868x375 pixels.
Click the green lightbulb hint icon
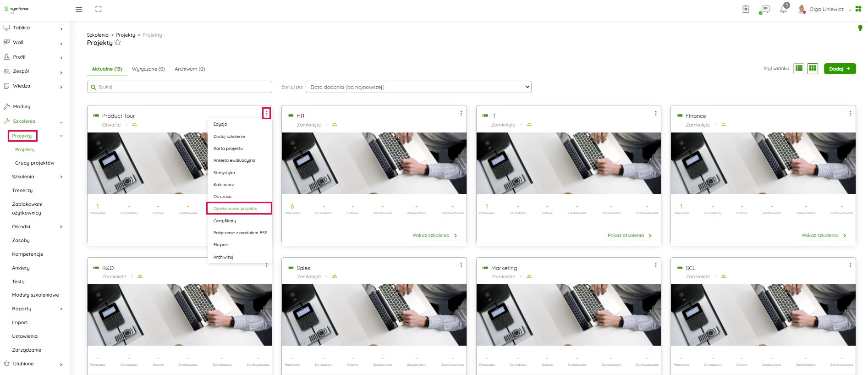click(x=860, y=28)
